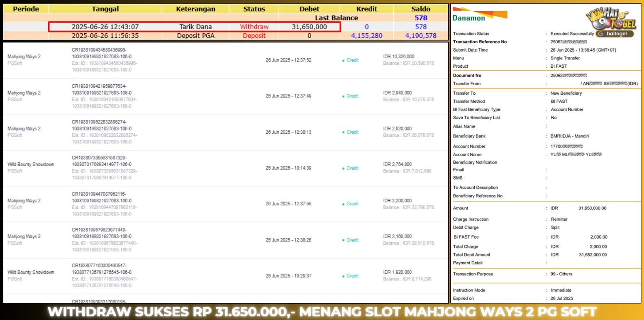Screen dimensions: 644x320
Task: Select date cell 2025-06-26 11:56:35
Action: tap(105, 36)
